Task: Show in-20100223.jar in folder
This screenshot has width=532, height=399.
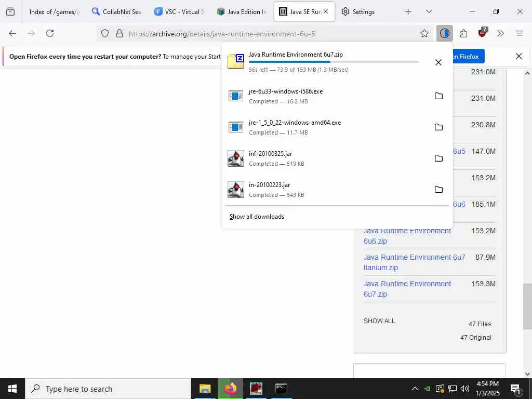Action: pos(438,190)
